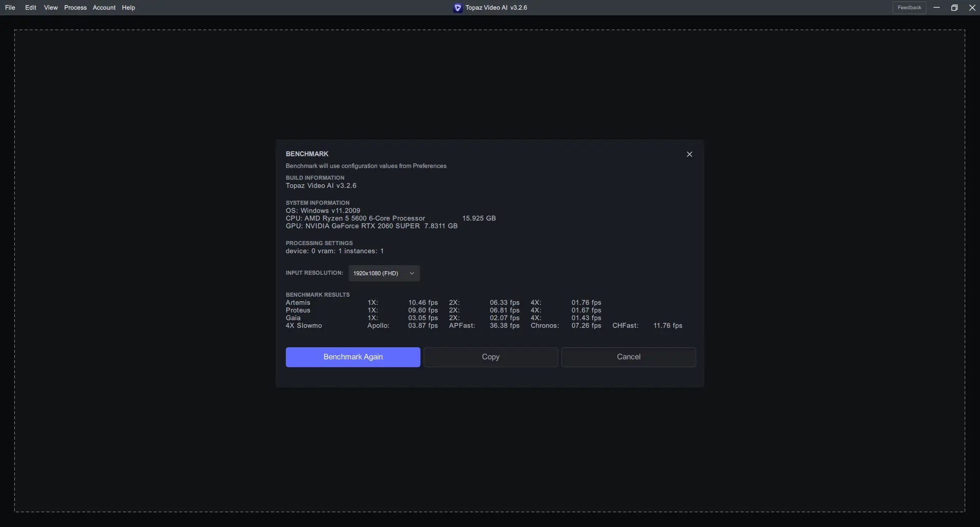Viewport: 980px width, 527px height.
Task: Close the Benchmark dialog via its X icon
Action: pos(689,154)
